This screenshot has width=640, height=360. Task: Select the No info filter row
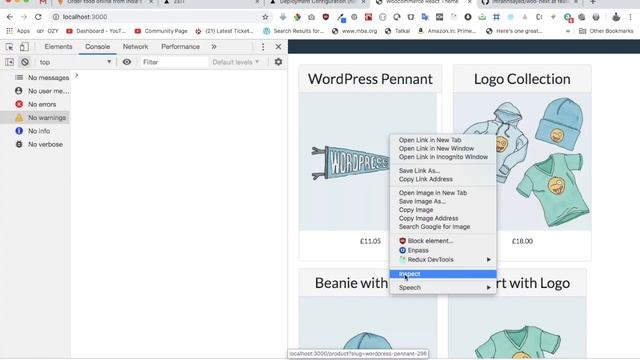pos(35,131)
